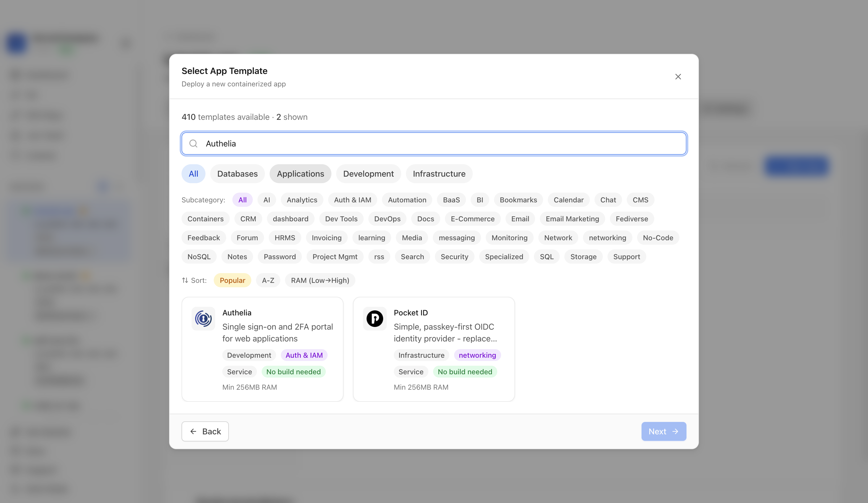Filter by Email Marketing subcategory
The width and height of the screenshot is (868, 503).
[572, 219]
